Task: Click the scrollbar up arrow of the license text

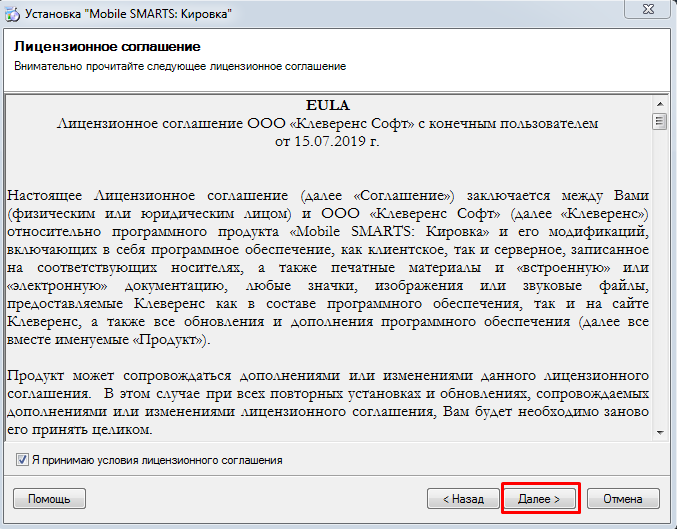Action: pos(660,104)
